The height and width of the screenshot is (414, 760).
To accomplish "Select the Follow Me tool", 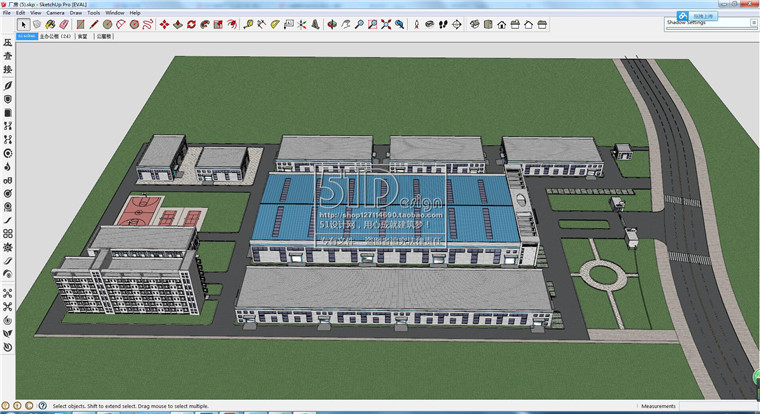I will click(x=205, y=24).
